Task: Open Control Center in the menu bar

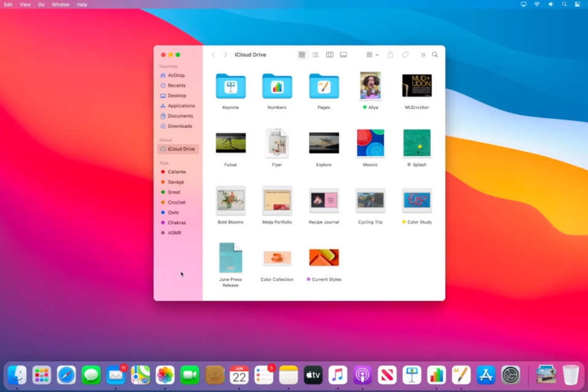Action: click(577, 4)
